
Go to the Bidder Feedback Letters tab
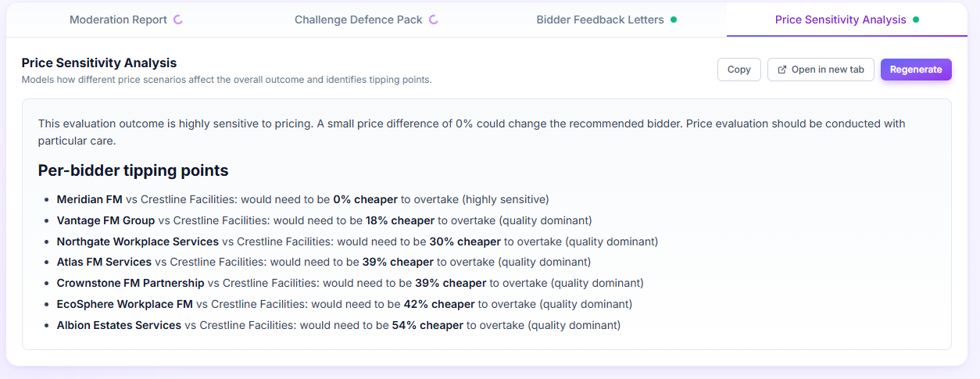[600, 20]
